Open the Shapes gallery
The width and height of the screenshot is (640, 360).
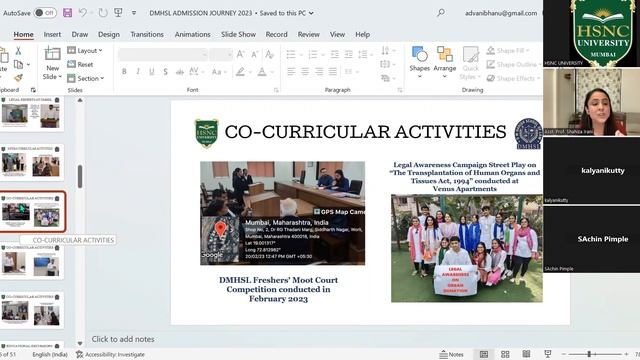tap(420, 62)
